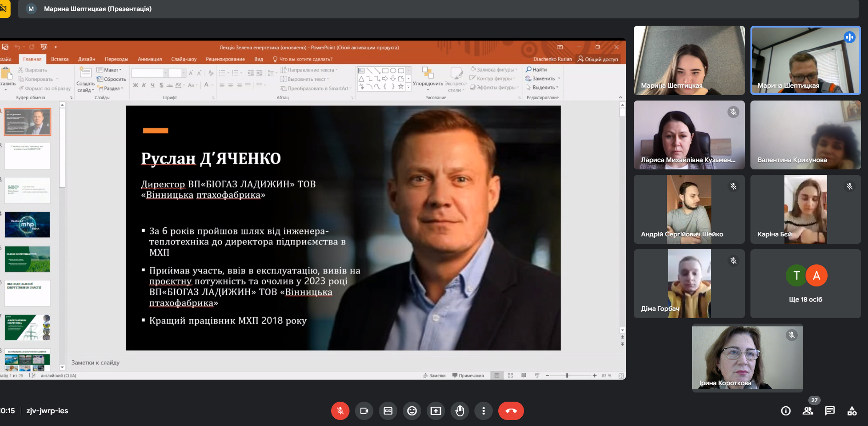Turn on captions with the CC button

(388, 411)
